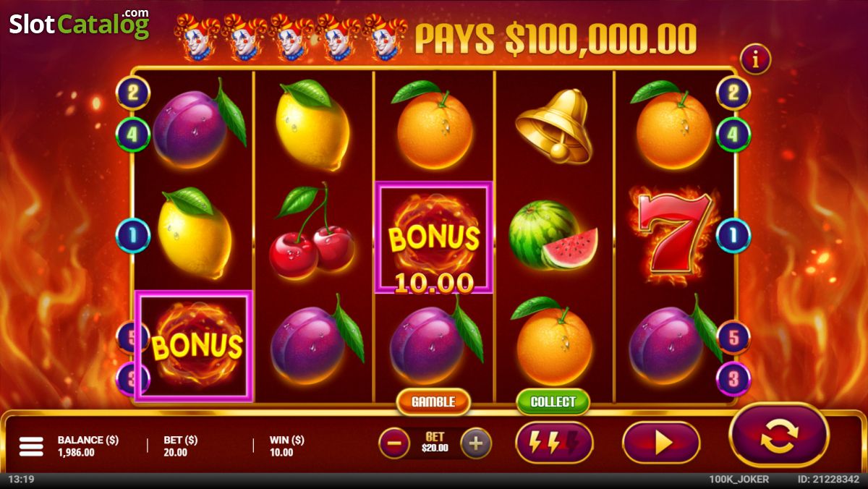Click the green Collect button
The height and width of the screenshot is (489, 868).
click(x=553, y=401)
